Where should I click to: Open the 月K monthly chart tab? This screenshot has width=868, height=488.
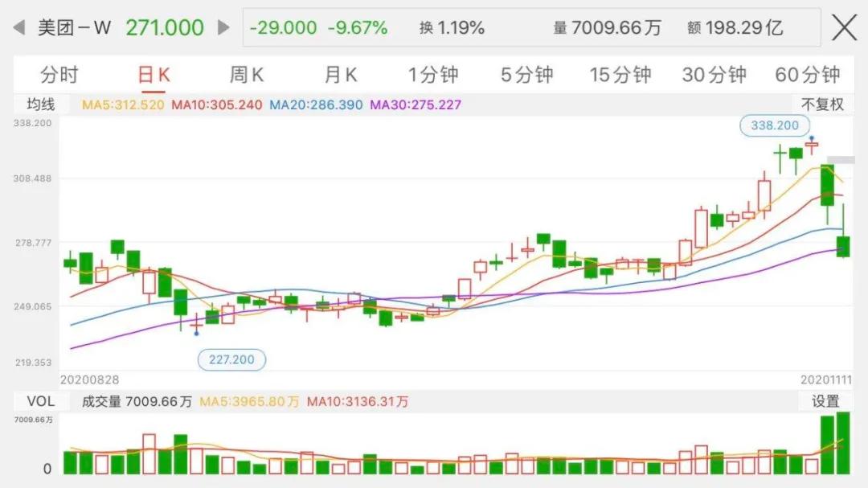[x=341, y=75]
